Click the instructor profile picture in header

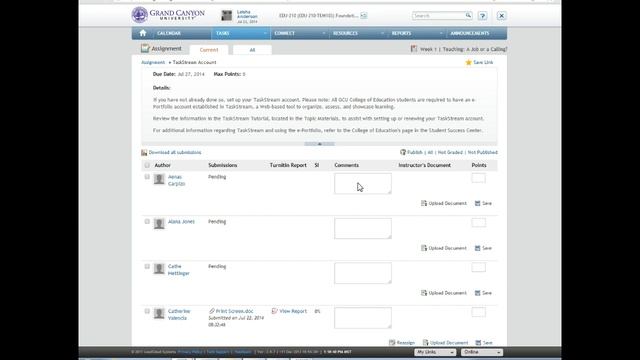pos(227,16)
